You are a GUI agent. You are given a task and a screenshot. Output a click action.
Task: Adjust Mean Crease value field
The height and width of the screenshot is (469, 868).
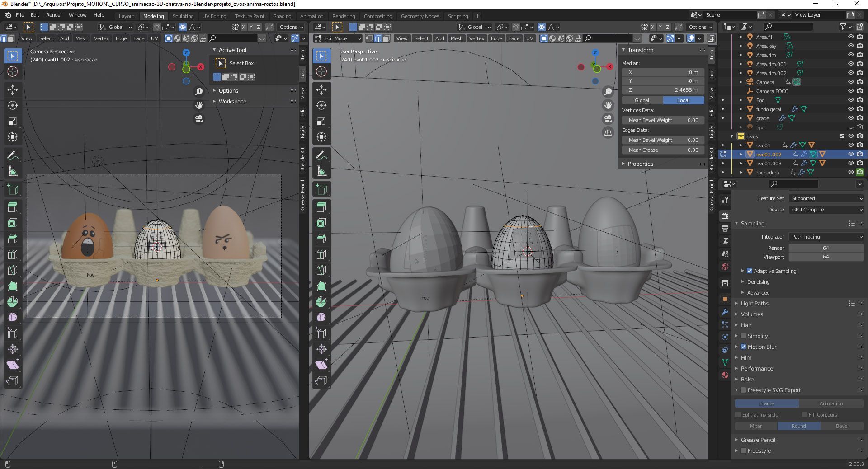(x=663, y=150)
